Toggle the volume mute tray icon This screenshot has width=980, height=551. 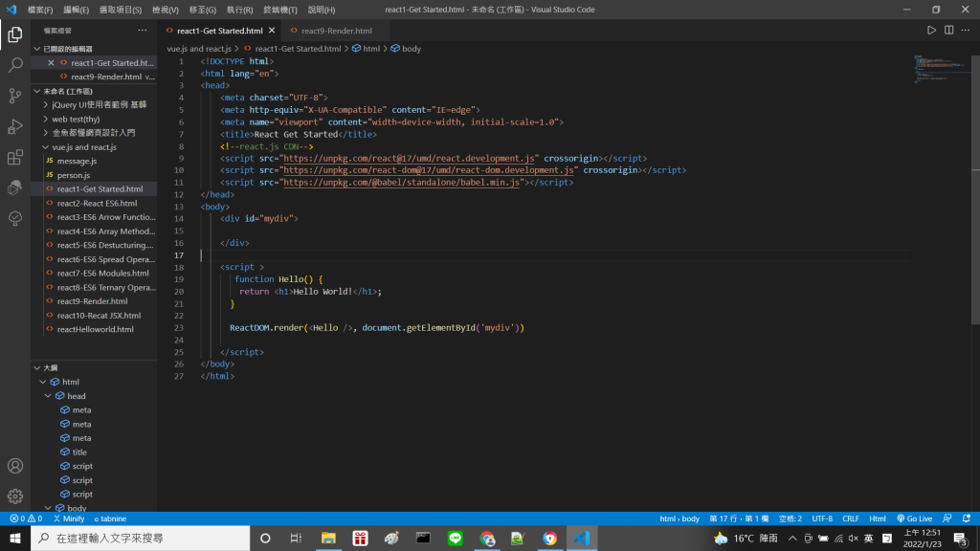click(x=853, y=538)
